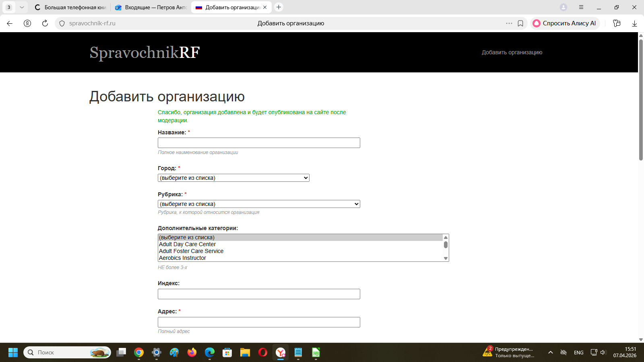This screenshot has height=362, width=644.
Task: Click the Адрес input field
Action: tap(259, 322)
